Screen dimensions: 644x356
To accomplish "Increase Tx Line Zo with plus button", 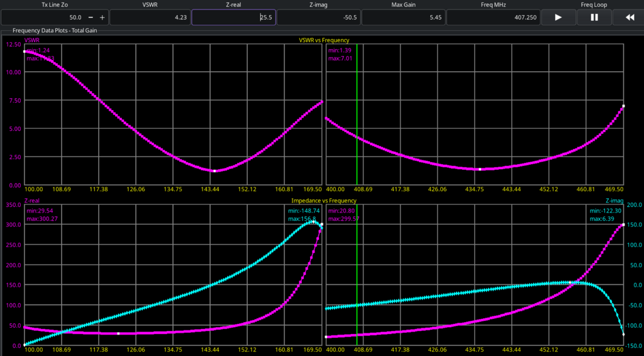I will 102,18.
